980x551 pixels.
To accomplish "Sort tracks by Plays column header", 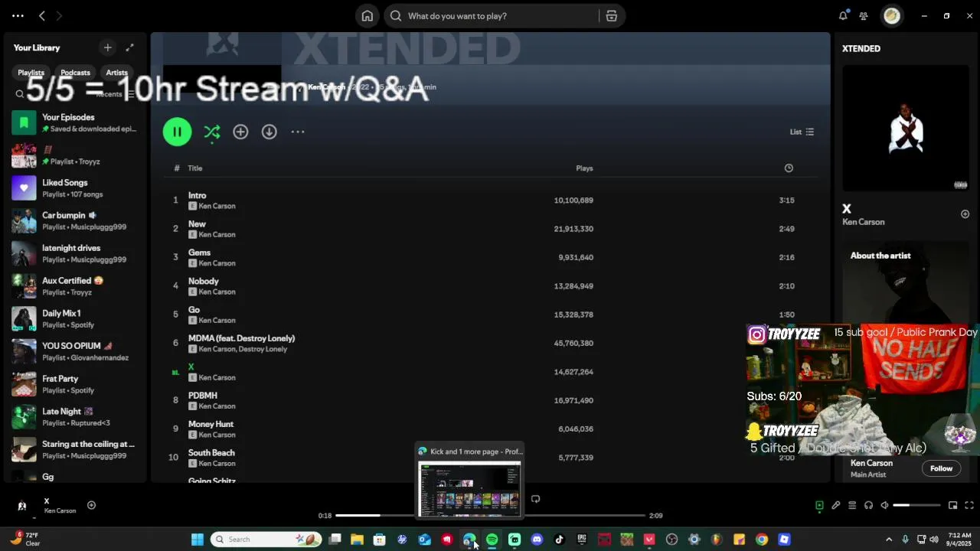I will coord(584,168).
